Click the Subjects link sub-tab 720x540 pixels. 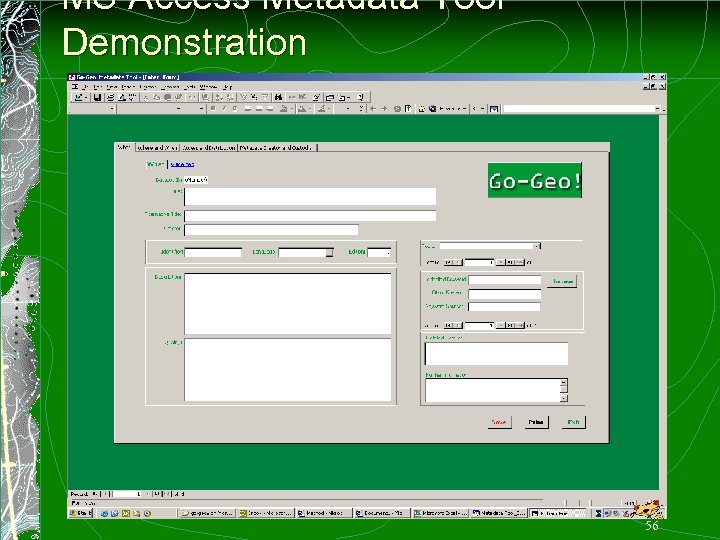(182, 164)
